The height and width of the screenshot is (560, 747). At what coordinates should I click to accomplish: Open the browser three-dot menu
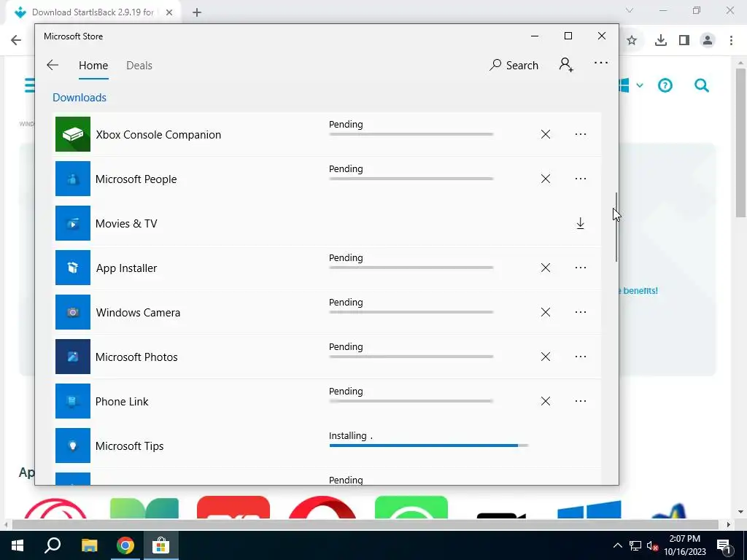pyautogui.click(x=731, y=40)
